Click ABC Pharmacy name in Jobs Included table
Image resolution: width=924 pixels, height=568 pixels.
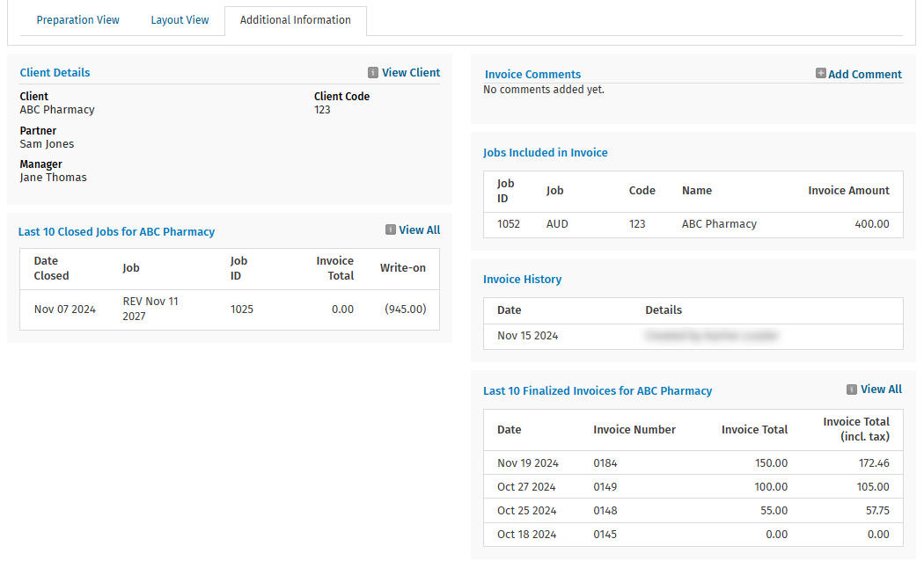tap(719, 223)
